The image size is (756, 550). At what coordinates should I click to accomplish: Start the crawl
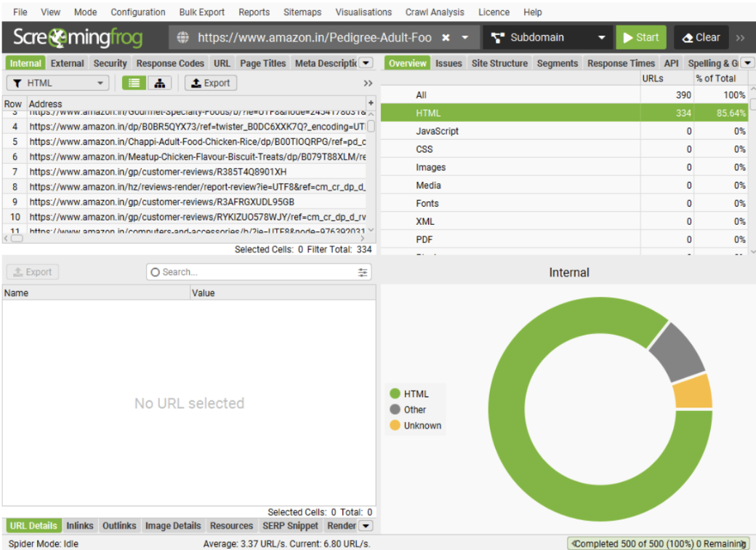coord(640,37)
